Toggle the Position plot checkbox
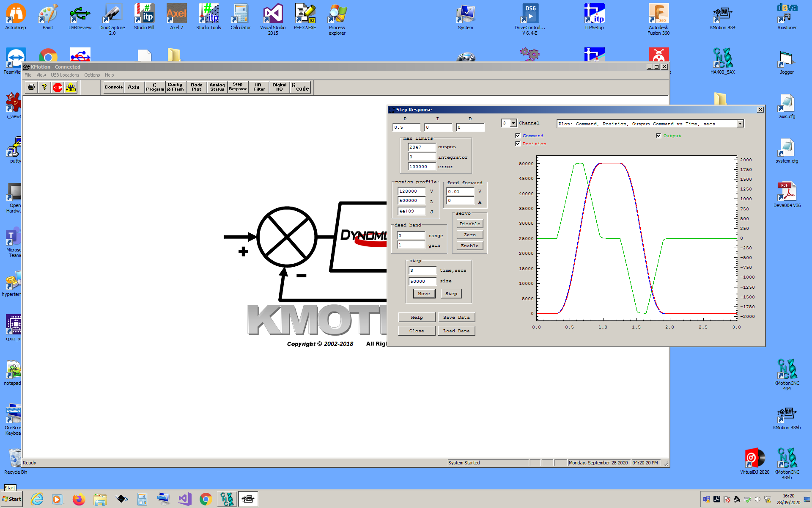The width and height of the screenshot is (812, 508). (x=518, y=144)
